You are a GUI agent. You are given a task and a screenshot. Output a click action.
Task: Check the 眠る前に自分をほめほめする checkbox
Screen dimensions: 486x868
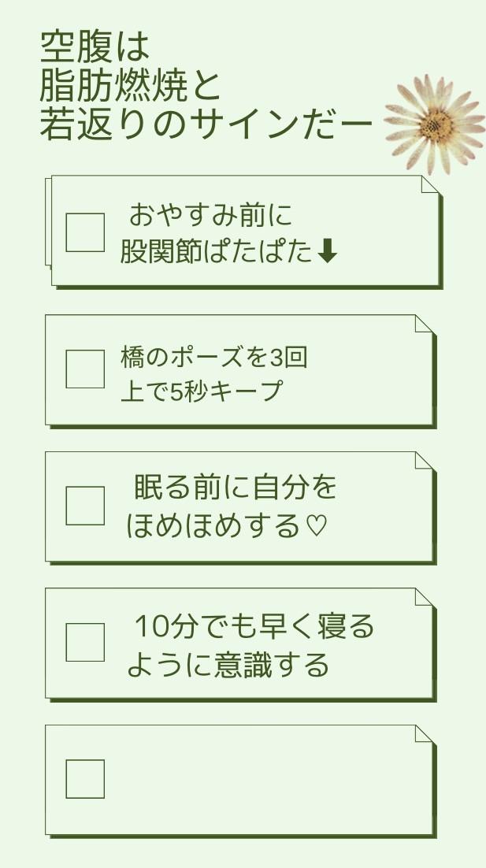pyautogui.click(x=85, y=506)
